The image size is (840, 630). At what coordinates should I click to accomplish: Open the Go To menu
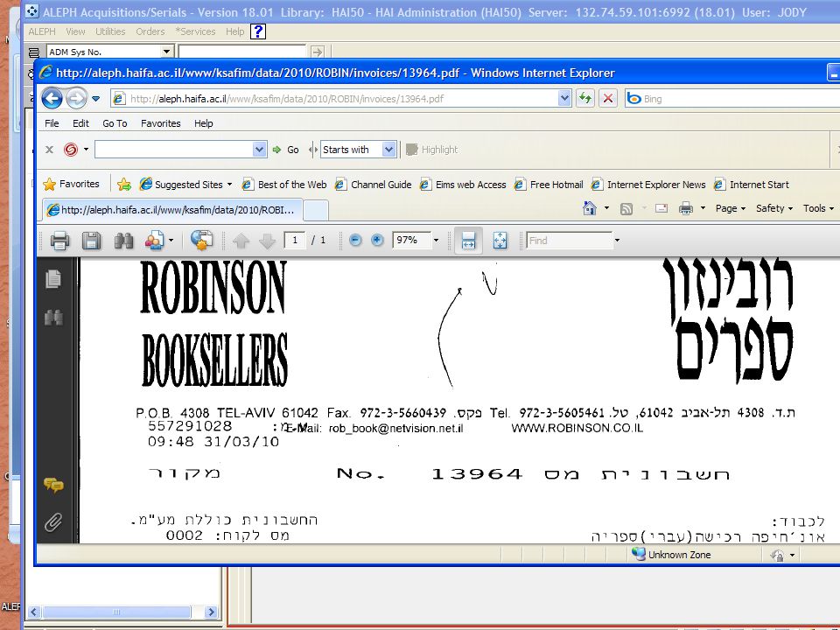pos(115,123)
